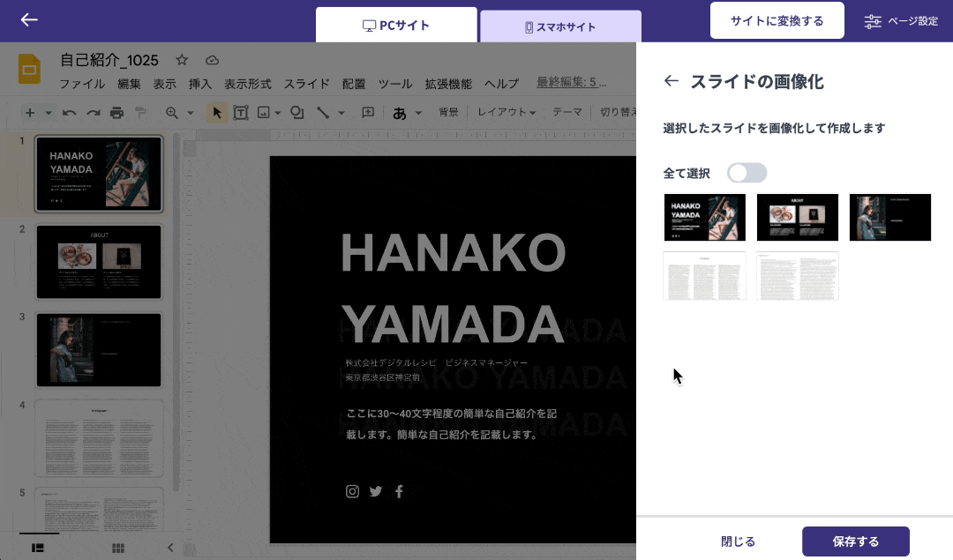The height and width of the screenshot is (560, 953).
Task: Select the ABOUT slide thumbnail in the panel
Action: (797, 217)
